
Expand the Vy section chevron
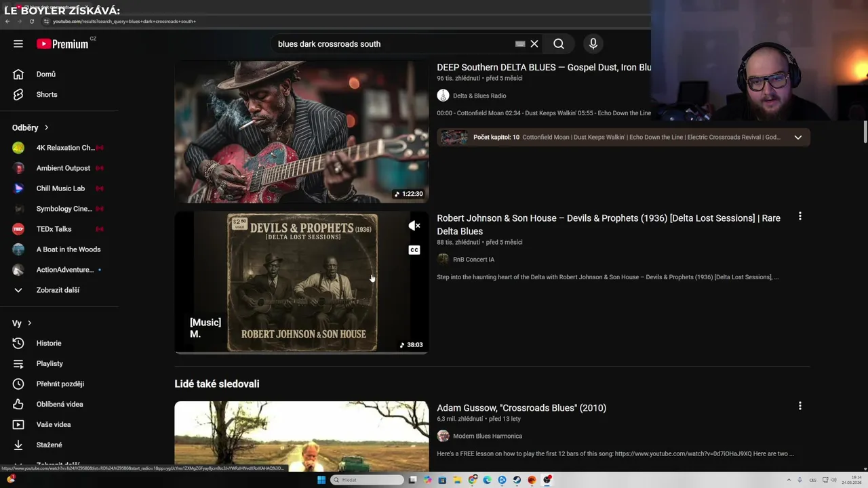[29, 323]
